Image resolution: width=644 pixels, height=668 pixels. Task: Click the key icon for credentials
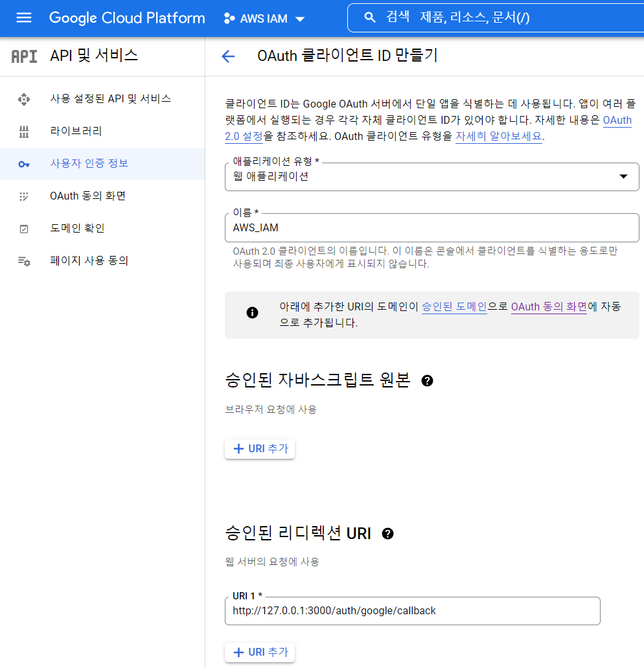point(24,165)
